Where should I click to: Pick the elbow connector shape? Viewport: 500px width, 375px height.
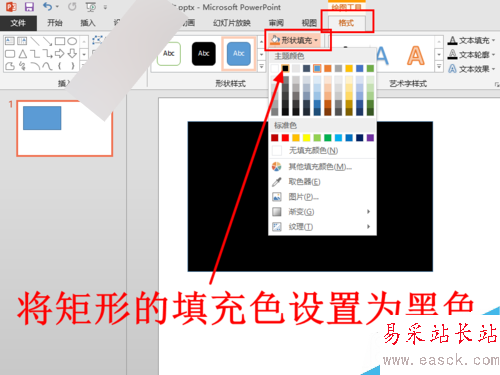(35, 54)
